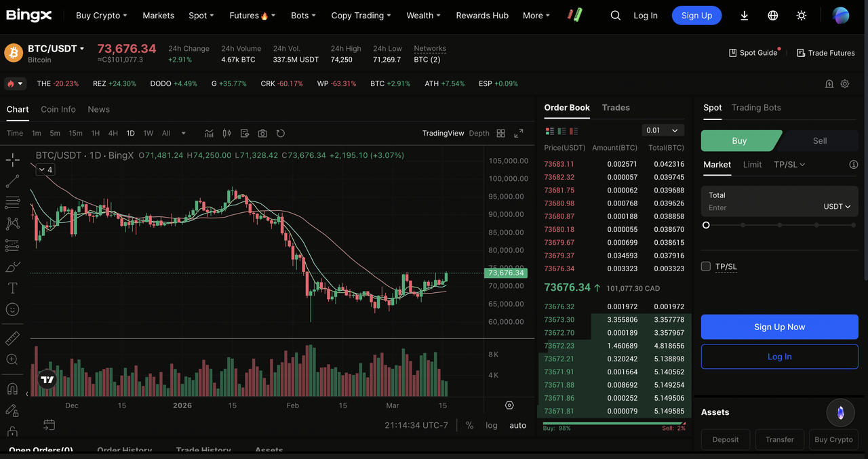Click the search magnifier in the header
The width and height of the screenshot is (868, 459).
(x=616, y=16)
